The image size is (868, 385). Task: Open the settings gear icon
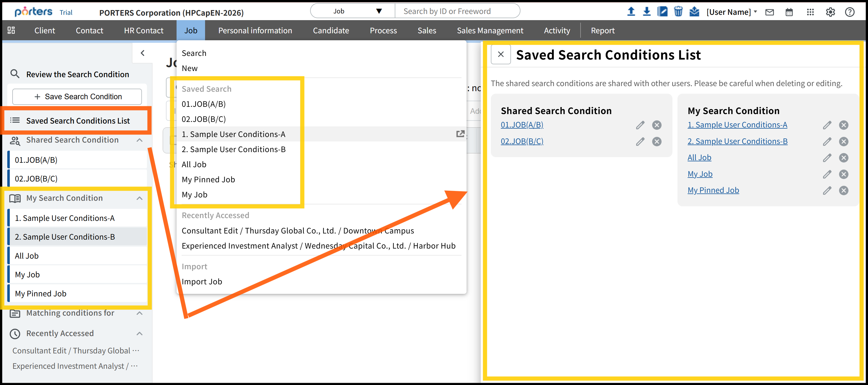point(830,13)
